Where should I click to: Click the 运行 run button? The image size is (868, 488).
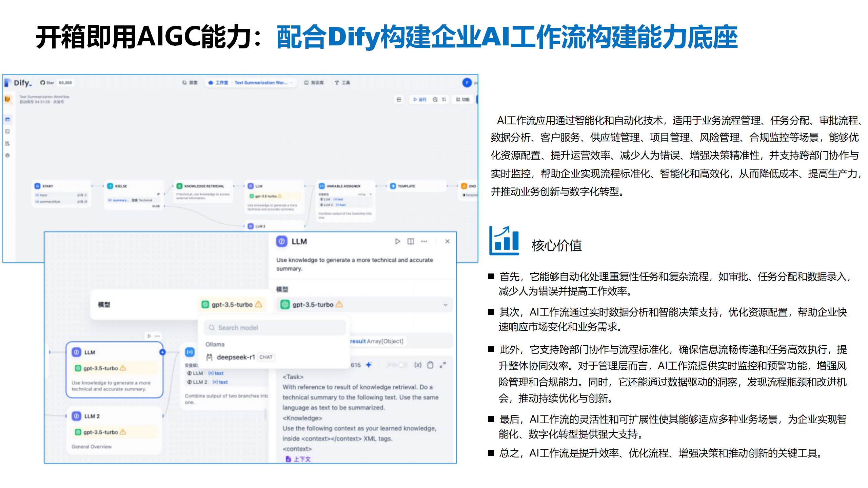click(420, 99)
